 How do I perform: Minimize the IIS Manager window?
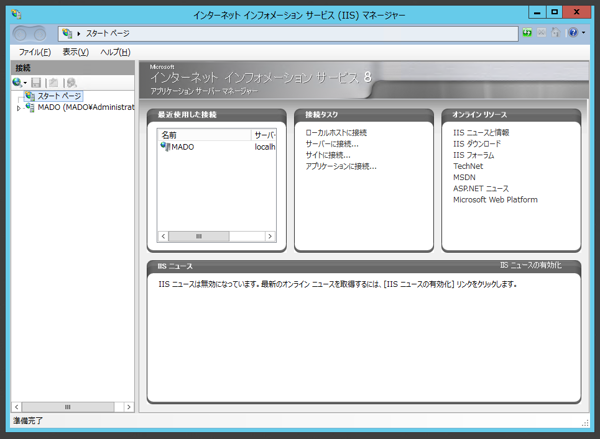[x=537, y=12]
